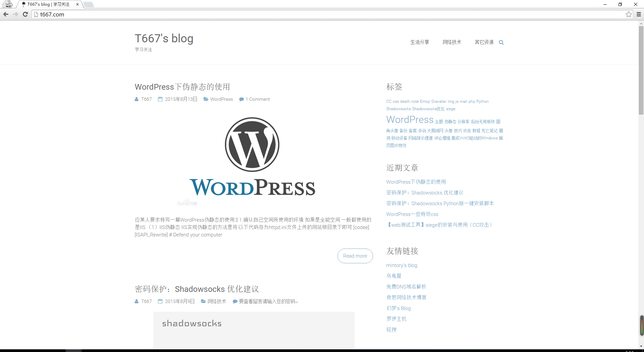This screenshot has width=644, height=352.
Task: Select the Gravatar tag
Action: (439, 101)
